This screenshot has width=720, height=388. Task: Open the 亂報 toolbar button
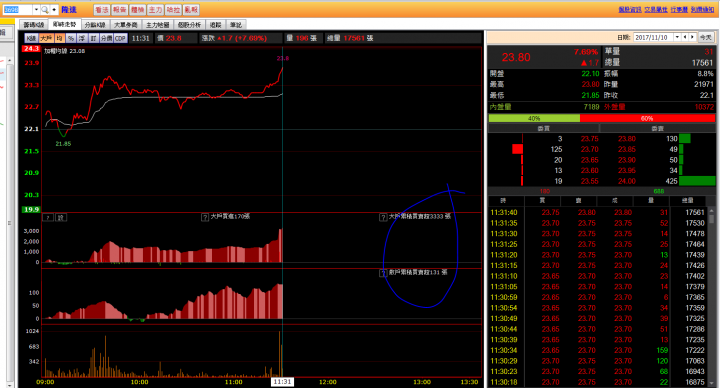pyautogui.click(x=191, y=10)
